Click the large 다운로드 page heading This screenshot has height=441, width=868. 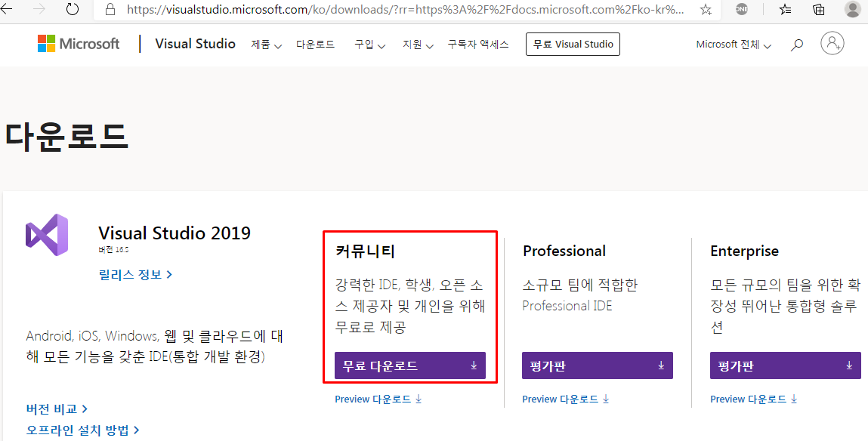[66, 136]
